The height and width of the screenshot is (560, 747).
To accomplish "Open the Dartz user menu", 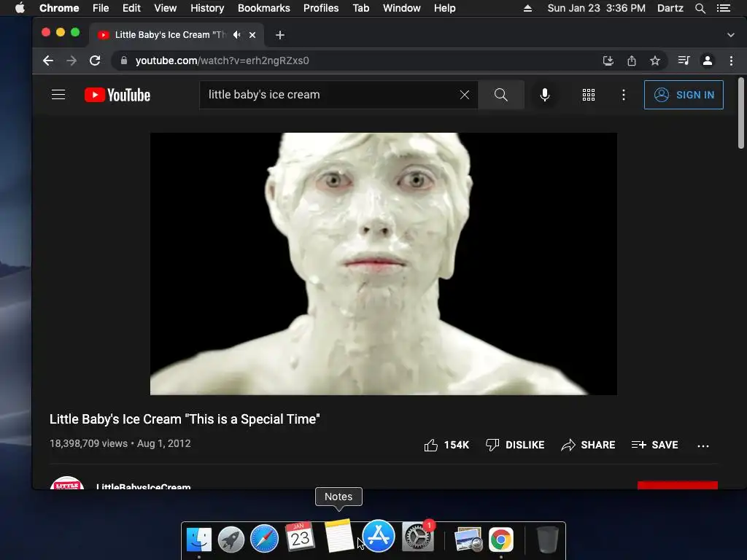I will [x=670, y=8].
